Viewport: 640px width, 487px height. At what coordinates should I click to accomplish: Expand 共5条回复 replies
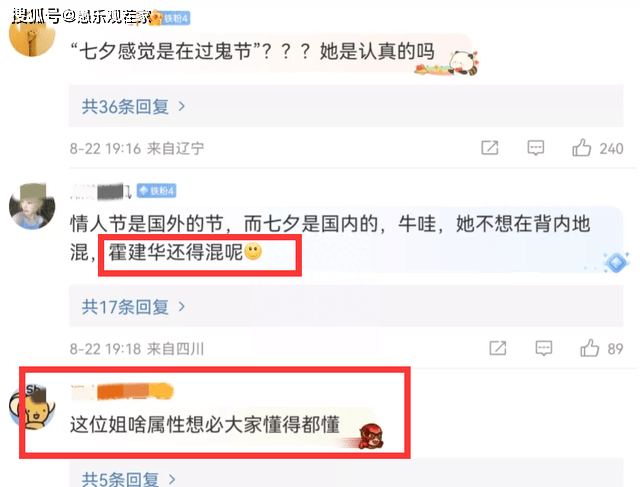pyautogui.click(x=129, y=478)
